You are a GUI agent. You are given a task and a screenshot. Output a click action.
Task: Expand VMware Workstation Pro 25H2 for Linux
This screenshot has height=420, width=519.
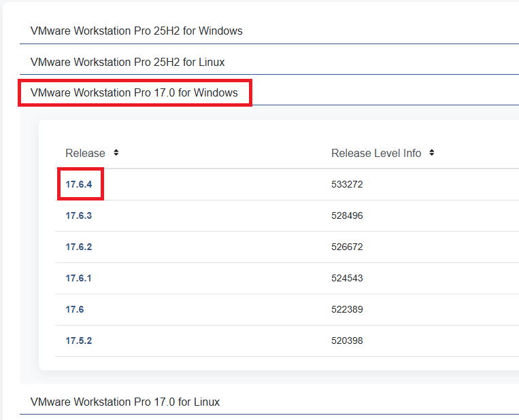(127, 62)
